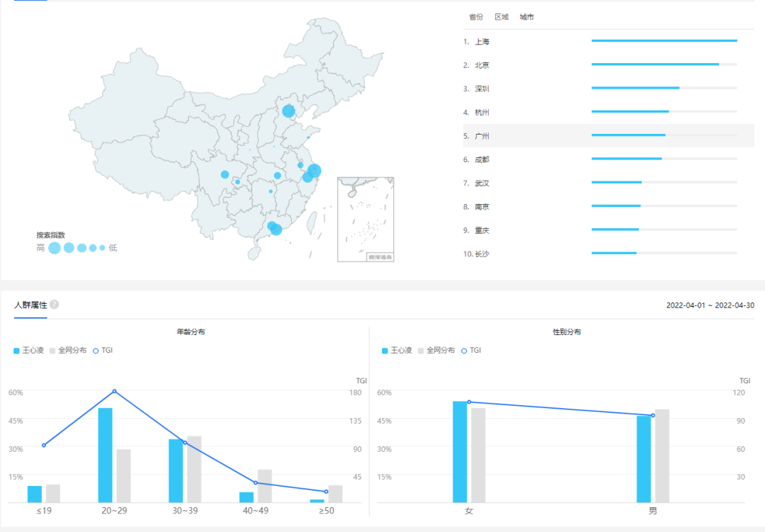
Task: Click the blue ≤19 age bar
Action: [35, 494]
